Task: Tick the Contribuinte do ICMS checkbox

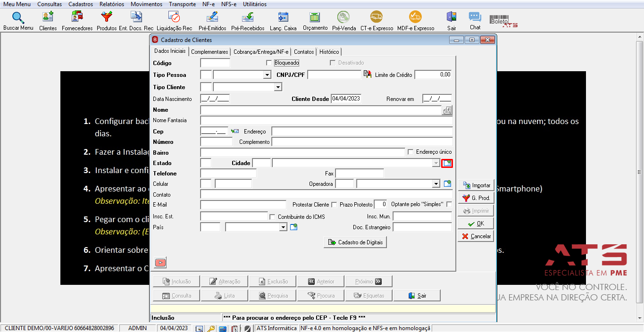Action: [x=272, y=217]
